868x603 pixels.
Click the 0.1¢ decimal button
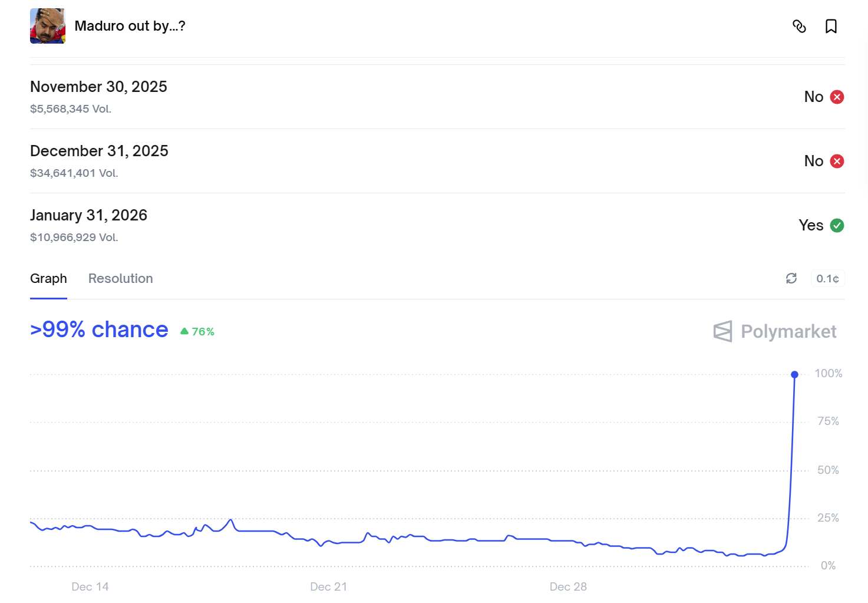pyautogui.click(x=827, y=278)
